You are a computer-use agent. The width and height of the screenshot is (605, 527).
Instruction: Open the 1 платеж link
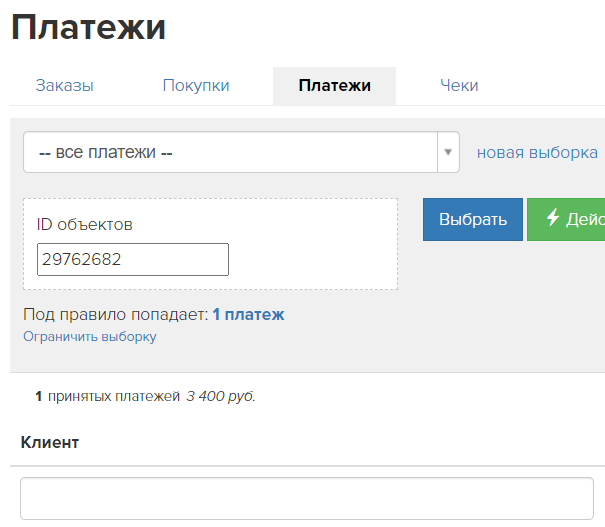pos(248,315)
